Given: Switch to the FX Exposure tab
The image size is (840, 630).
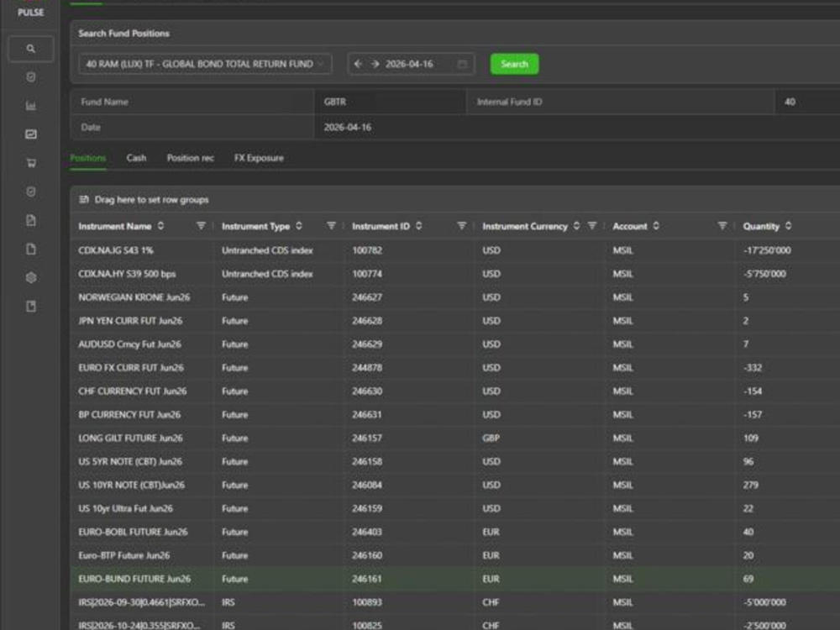Looking at the screenshot, I should 259,158.
